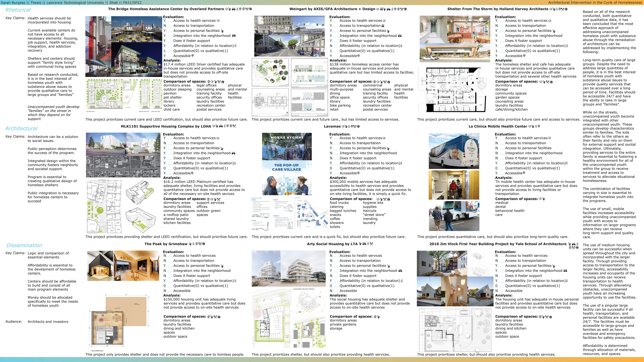Open the Bridge Center night exterior photo
The height and width of the screenshot is (362, 644).
(137, 60)
